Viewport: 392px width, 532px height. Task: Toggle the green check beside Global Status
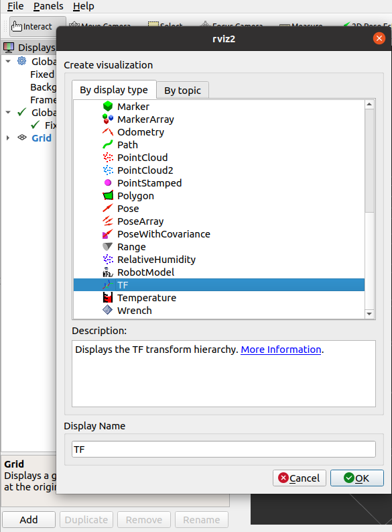click(x=22, y=112)
